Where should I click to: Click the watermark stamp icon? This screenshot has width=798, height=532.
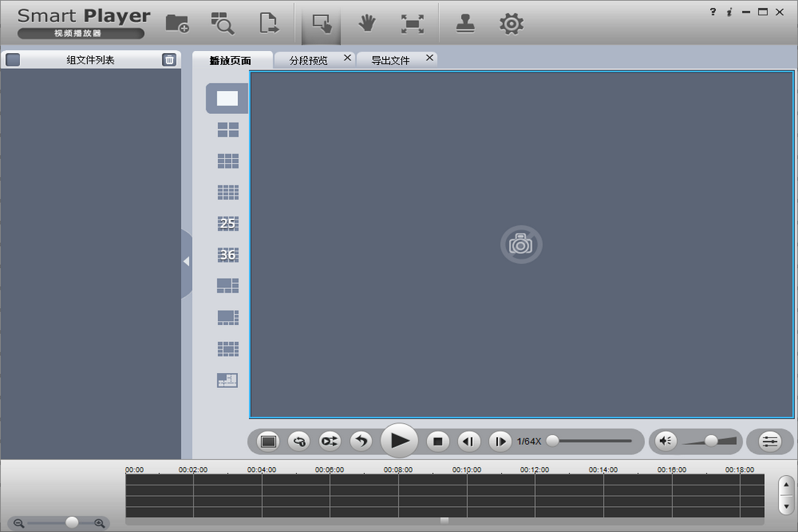(465, 24)
